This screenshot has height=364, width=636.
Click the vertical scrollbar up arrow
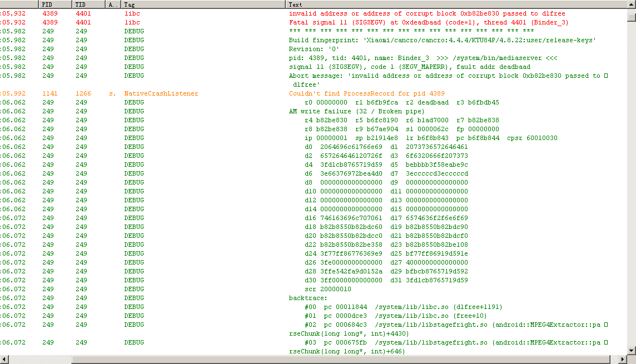point(631,4)
